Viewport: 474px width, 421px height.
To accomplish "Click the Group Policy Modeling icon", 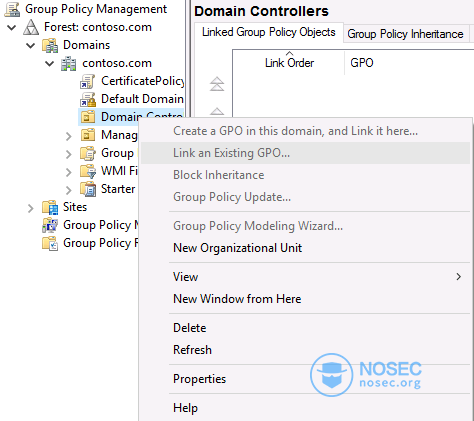I will click(50, 225).
